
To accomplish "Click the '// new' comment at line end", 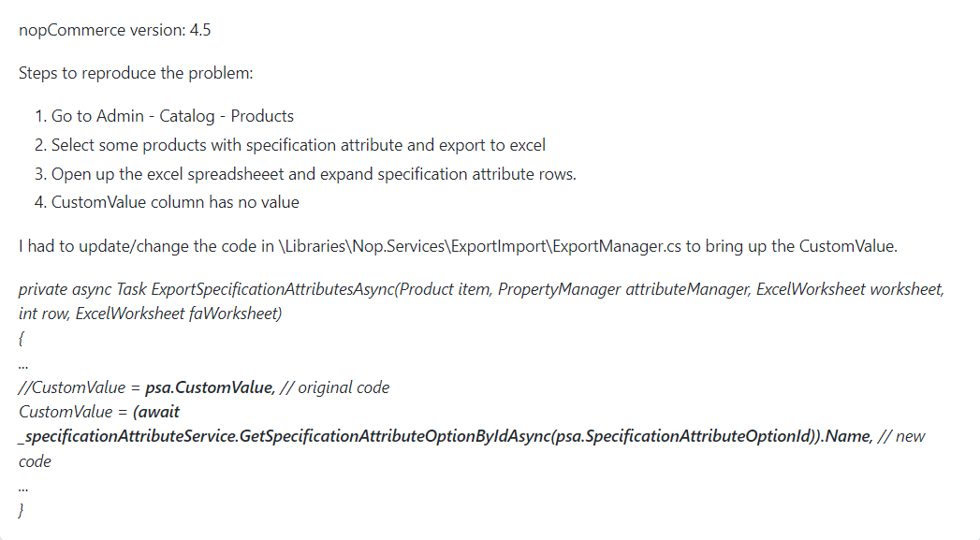I will pos(901,436).
